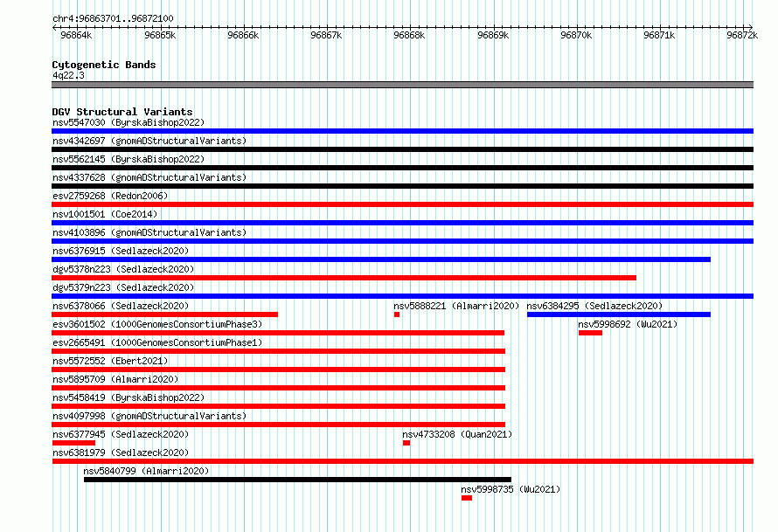Open nsv6377945 (Sedlazeck2020) label
Image resolution: width=778 pixels, height=532 pixels.
click(x=121, y=434)
